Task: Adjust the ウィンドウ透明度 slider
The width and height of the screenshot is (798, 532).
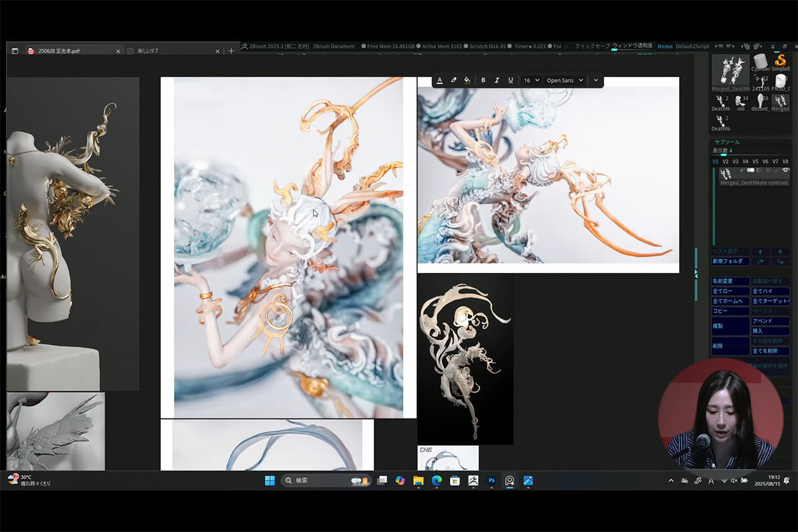Action: [632, 46]
